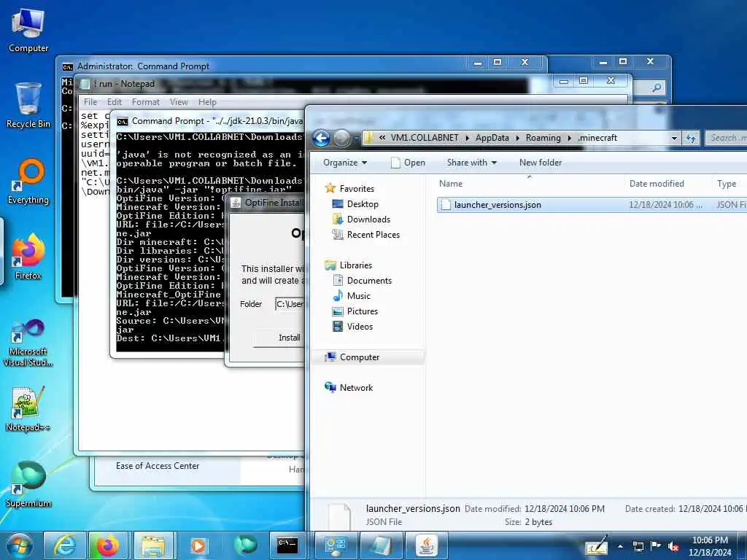Select Videos library in navigation pane
The height and width of the screenshot is (560, 747).
pyautogui.click(x=360, y=327)
